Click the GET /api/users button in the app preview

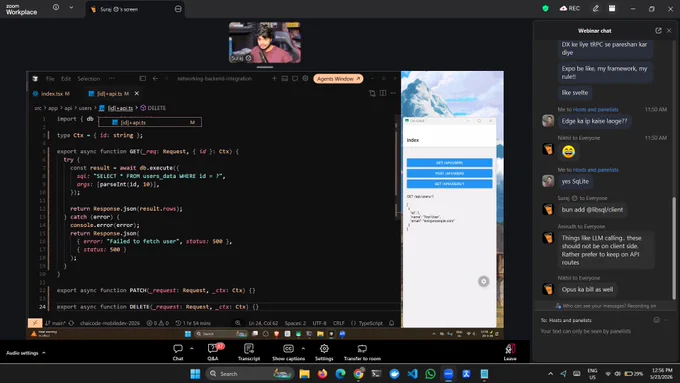pyautogui.click(x=449, y=163)
